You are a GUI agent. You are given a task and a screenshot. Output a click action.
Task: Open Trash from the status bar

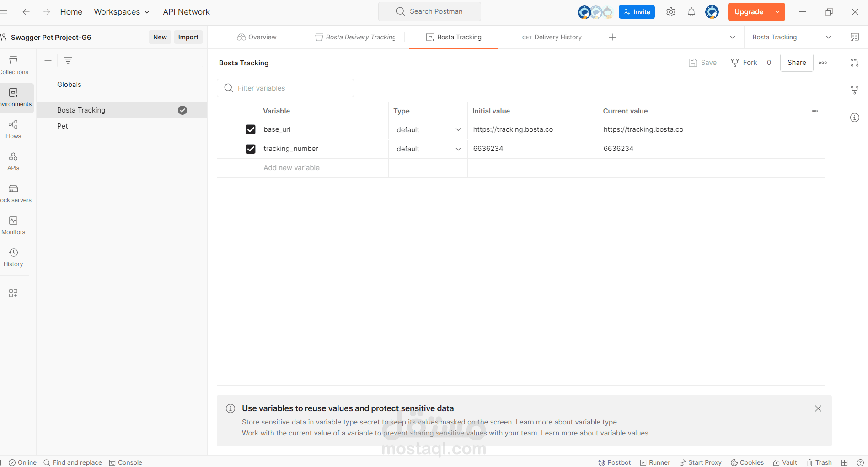point(819,462)
